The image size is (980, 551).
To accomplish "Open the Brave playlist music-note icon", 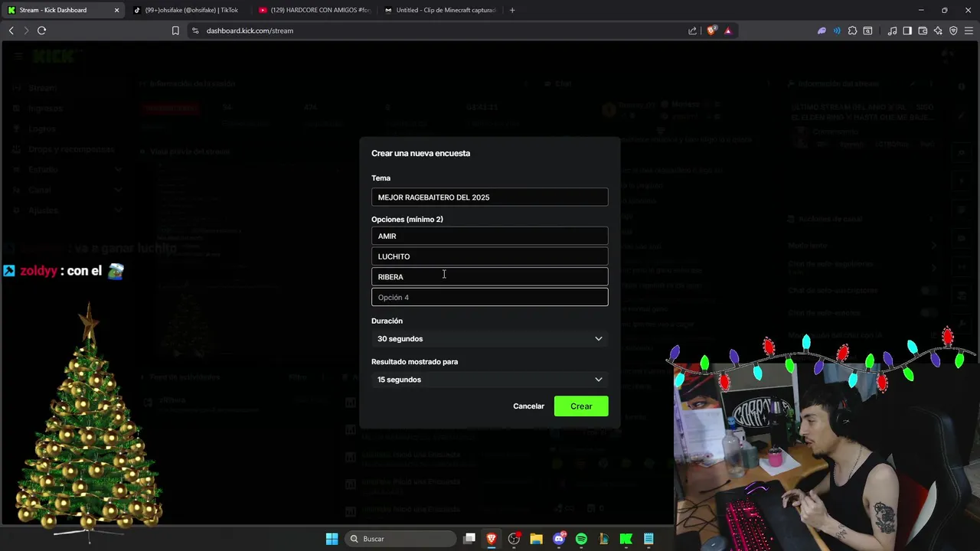I will (892, 31).
